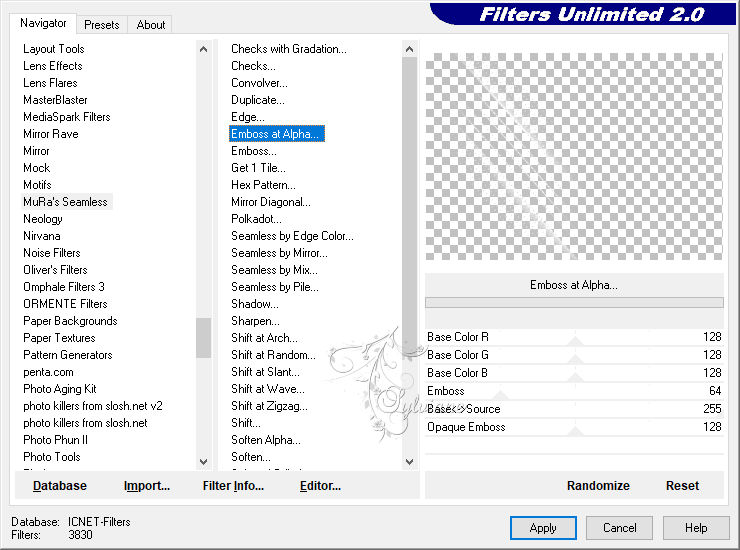This screenshot has height=550, width=740.
Task: Select Motifs category
Action: tap(37, 185)
